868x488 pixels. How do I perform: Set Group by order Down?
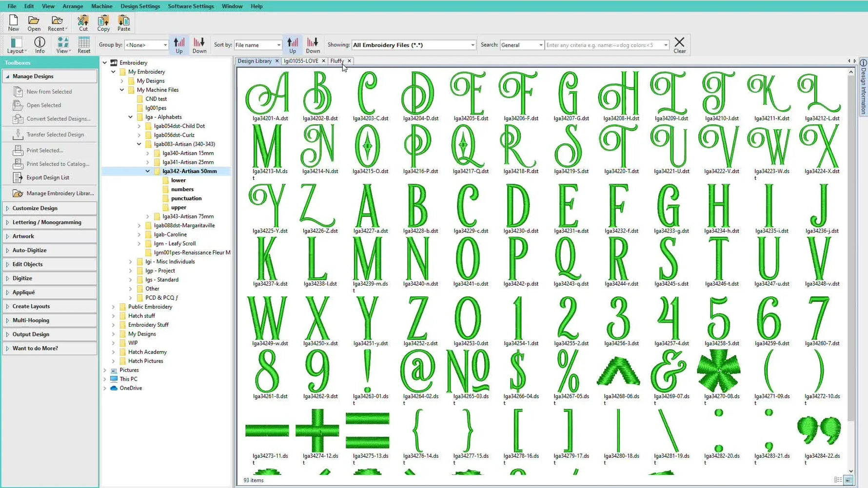pyautogui.click(x=199, y=45)
